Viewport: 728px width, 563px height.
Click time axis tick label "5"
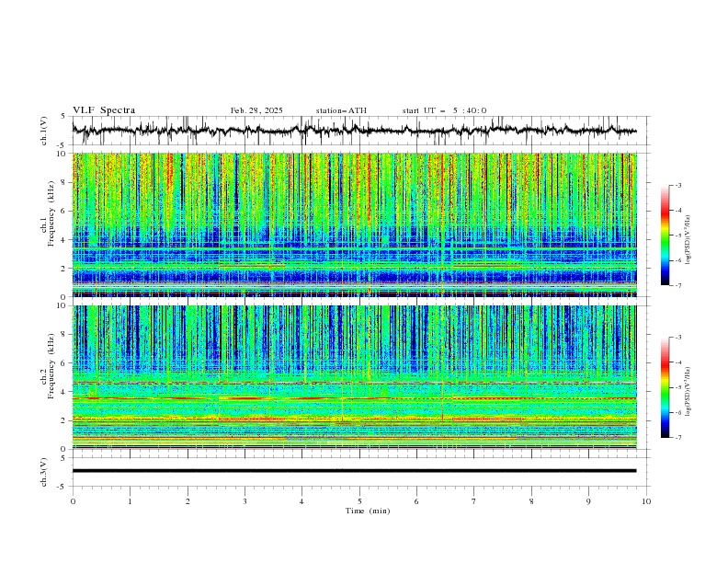click(x=359, y=501)
